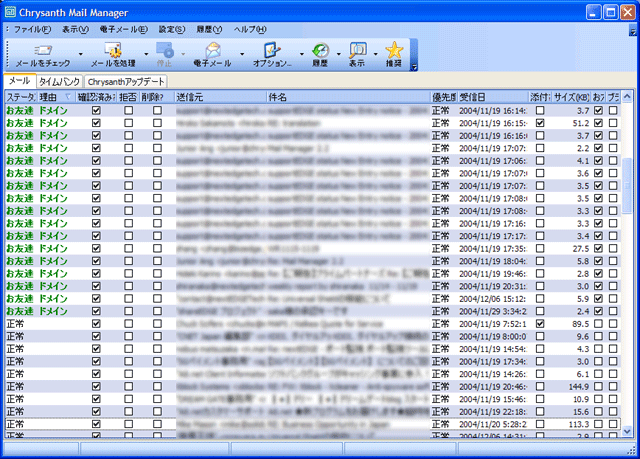Image resolution: width=640 pixels, height=459 pixels.
Task: Sort by the 受信日 column header
Action: click(493, 97)
